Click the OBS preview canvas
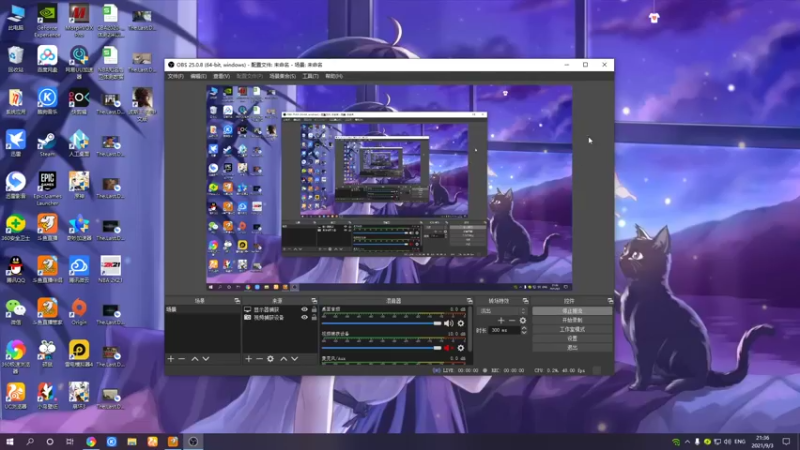 point(389,188)
